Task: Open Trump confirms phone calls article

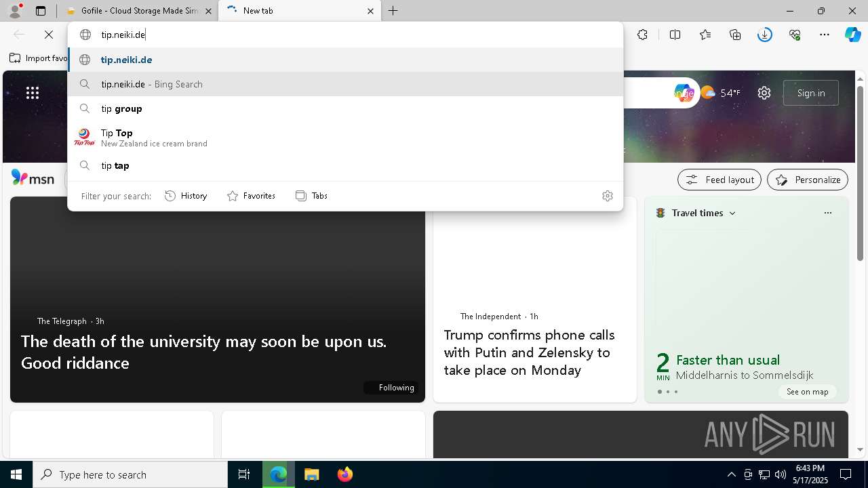Action: pyautogui.click(x=529, y=352)
